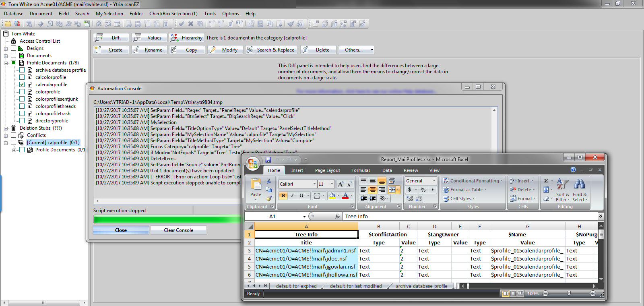Toggle Italic formatting in Excel

tap(292, 196)
